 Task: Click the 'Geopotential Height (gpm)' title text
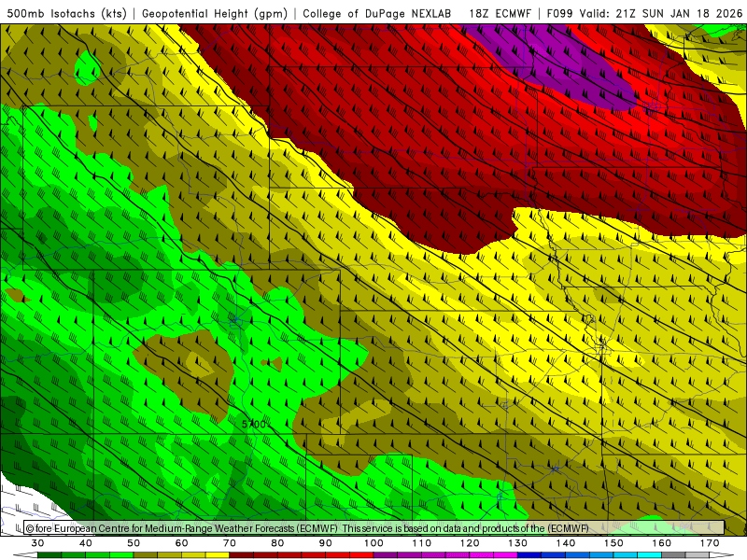[215, 13]
